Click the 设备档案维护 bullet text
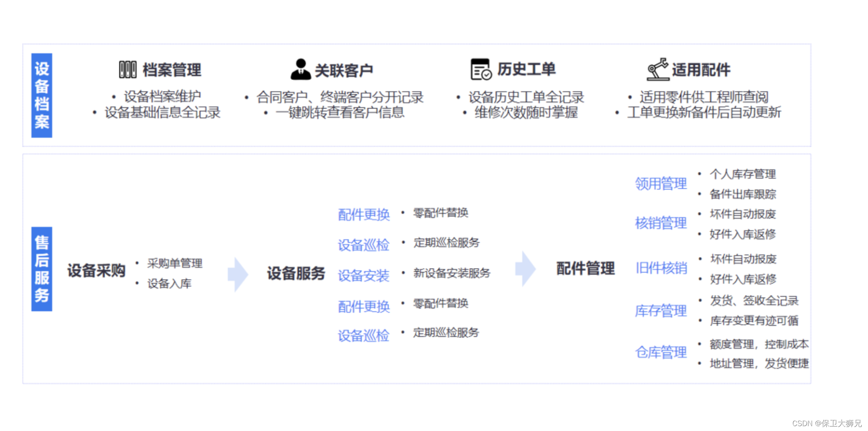Screen dimensions: 868x431 pos(162,96)
